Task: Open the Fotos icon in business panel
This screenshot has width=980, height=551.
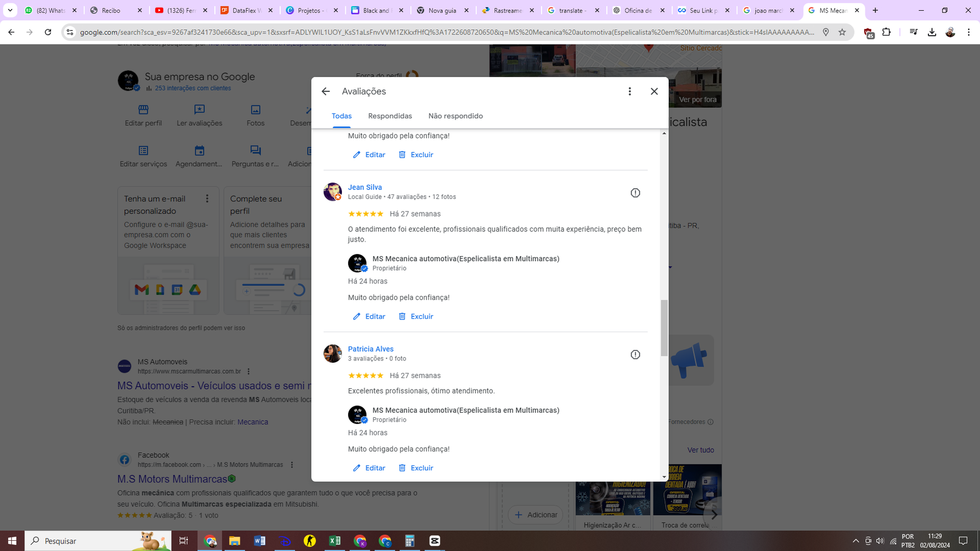Action: point(255,109)
